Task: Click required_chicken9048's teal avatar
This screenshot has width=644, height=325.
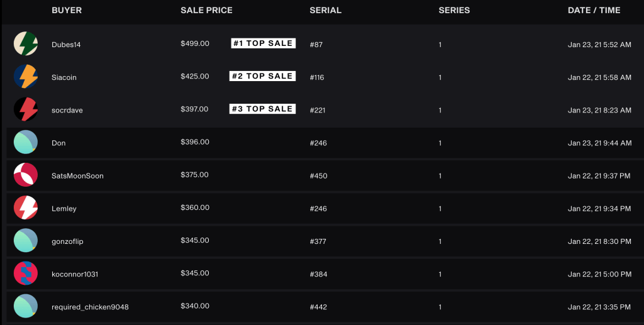Action: pyautogui.click(x=26, y=306)
